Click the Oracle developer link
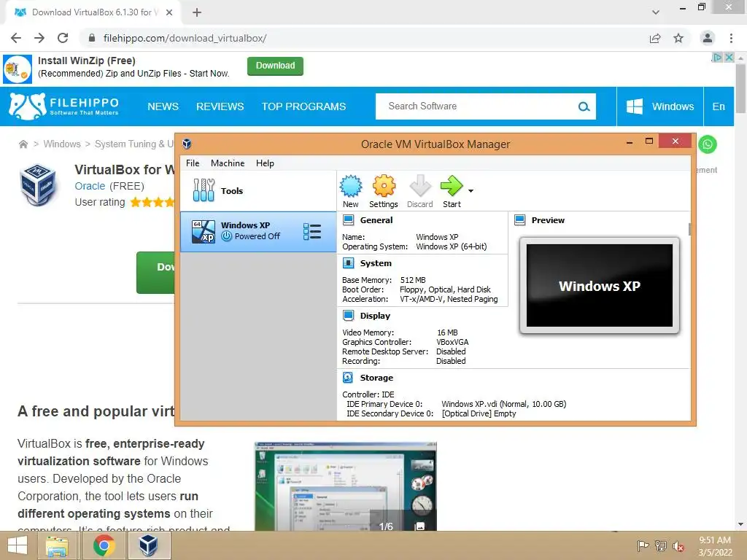Viewport: 747px width, 560px height. point(90,186)
